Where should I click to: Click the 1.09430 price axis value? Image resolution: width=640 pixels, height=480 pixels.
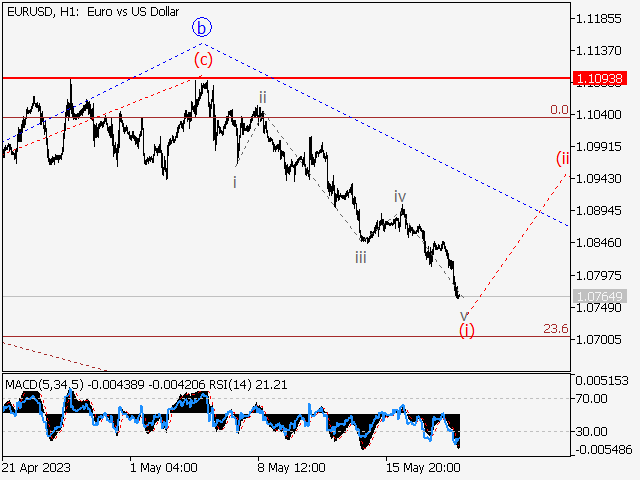coord(598,179)
